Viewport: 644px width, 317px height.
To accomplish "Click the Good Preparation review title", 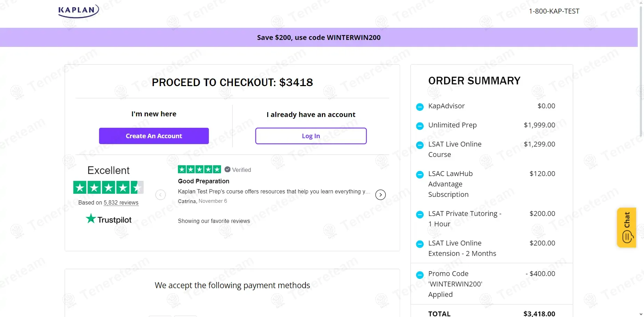I will tap(204, 181).
